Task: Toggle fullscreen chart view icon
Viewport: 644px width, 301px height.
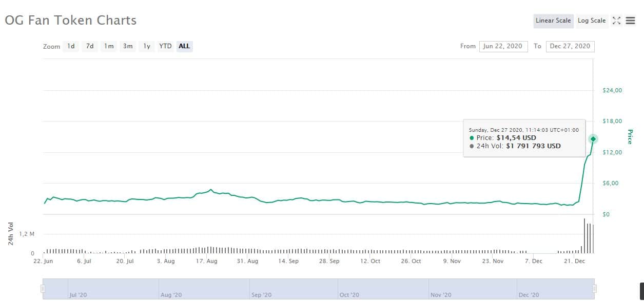Action: (x=617, y=21)
